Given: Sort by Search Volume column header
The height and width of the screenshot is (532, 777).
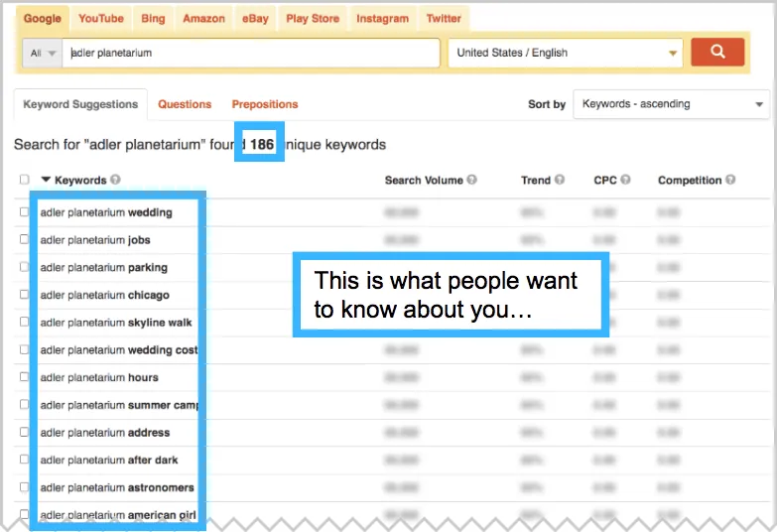Looking at the screenshot, I should click(424, 180).
